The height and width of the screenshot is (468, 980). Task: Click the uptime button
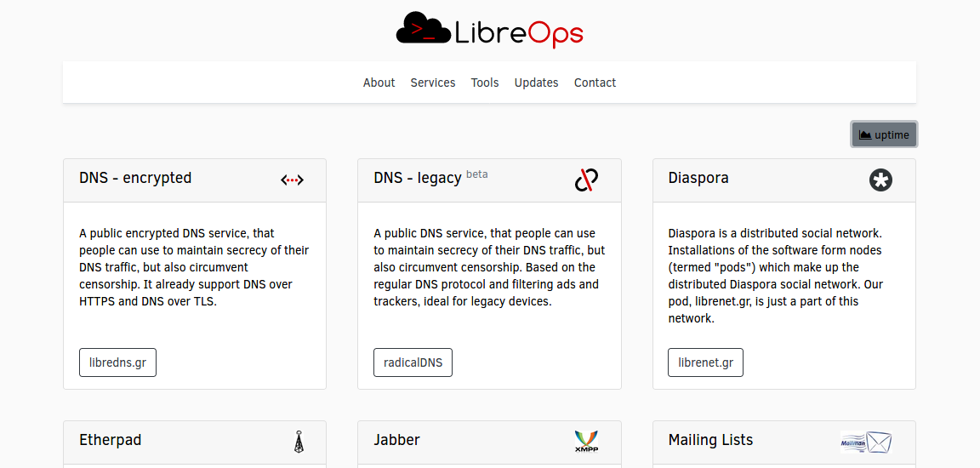coord(884,134)
